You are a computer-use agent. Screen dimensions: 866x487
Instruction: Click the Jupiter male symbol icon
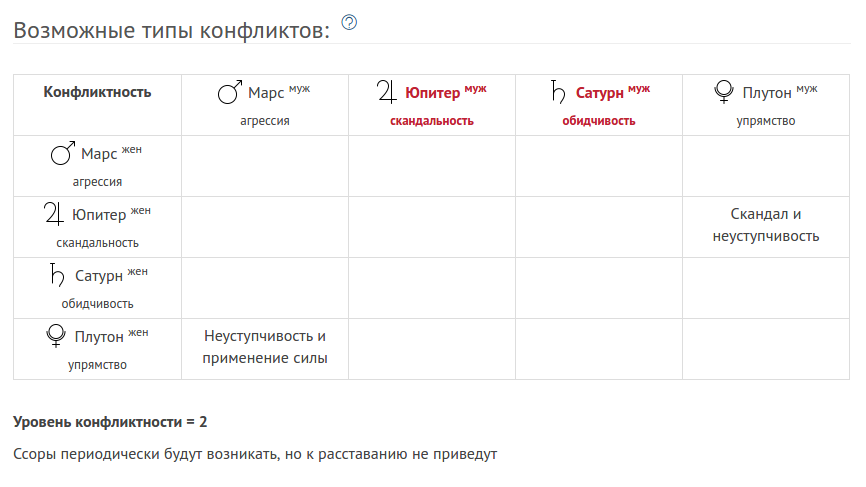pyautogui.click(x=387, y=92)
